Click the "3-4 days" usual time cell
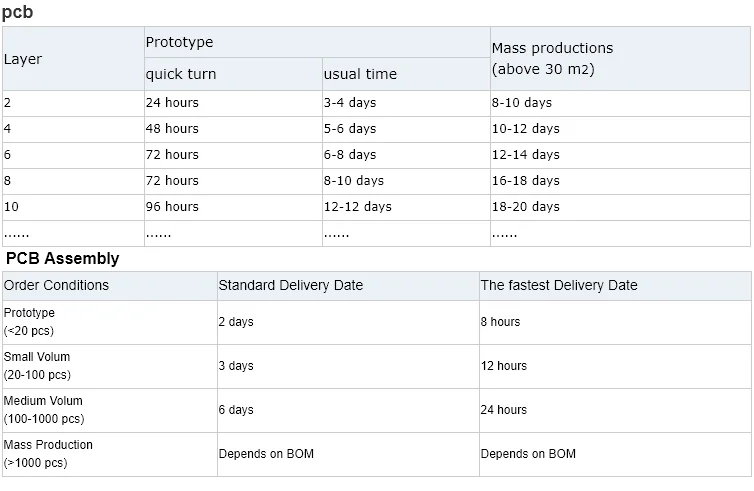This screenshot has height=491, width=754. point(351,103)
